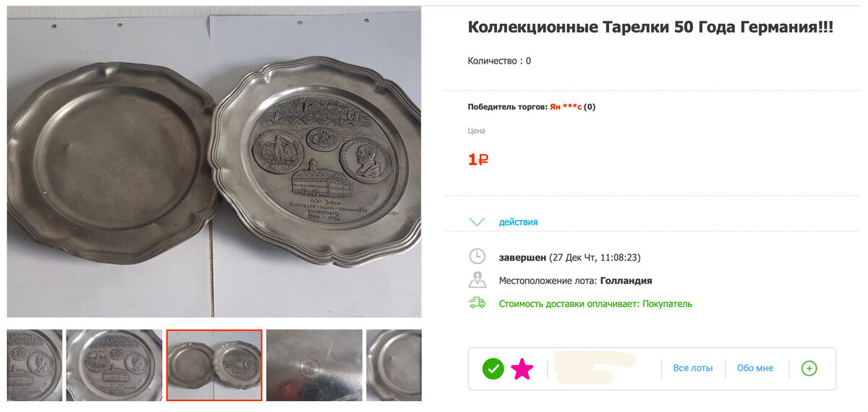Click the green verified checkmark icon

coord(493,369)
